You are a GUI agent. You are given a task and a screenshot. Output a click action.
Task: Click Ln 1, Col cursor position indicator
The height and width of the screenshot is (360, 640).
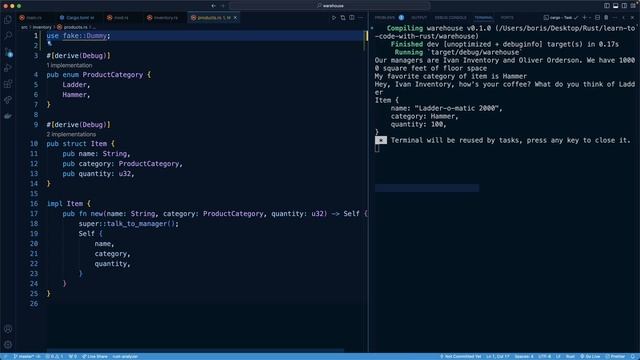click(x=498, y=356)
